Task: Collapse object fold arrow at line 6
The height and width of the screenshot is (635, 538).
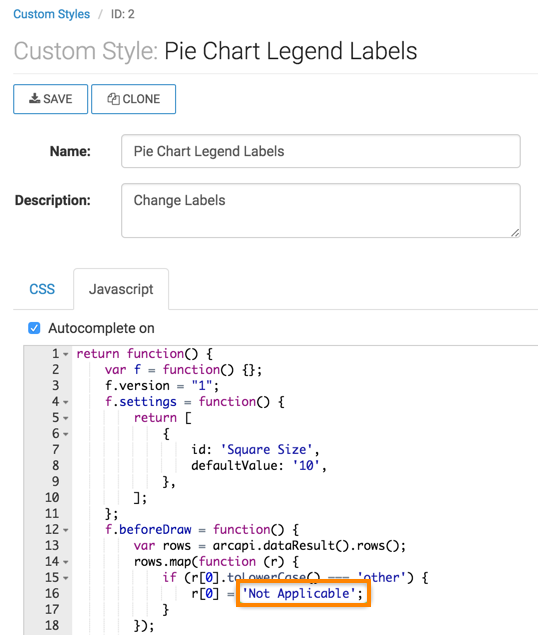Action: click(x=66, y=434)
